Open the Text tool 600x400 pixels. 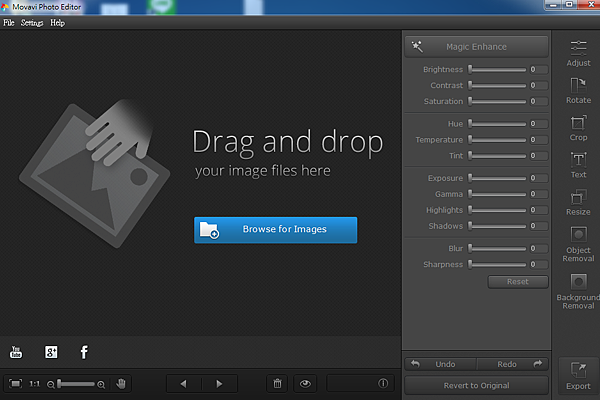[x=578, y=164]
